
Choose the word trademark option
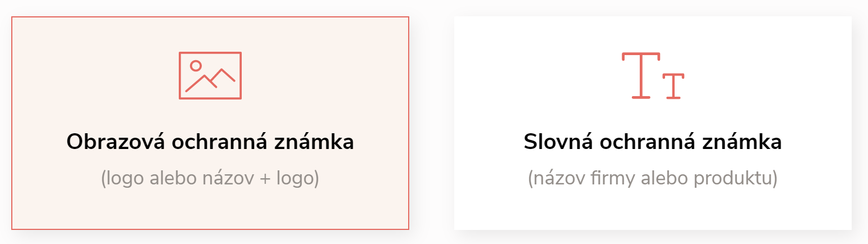pos(653,123)
